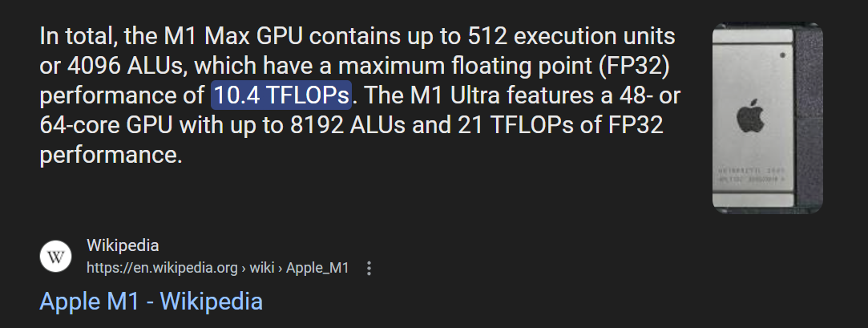Click the highlighted 10.4 TFLOPs text
868x328 pixels.
coord(281,95)
